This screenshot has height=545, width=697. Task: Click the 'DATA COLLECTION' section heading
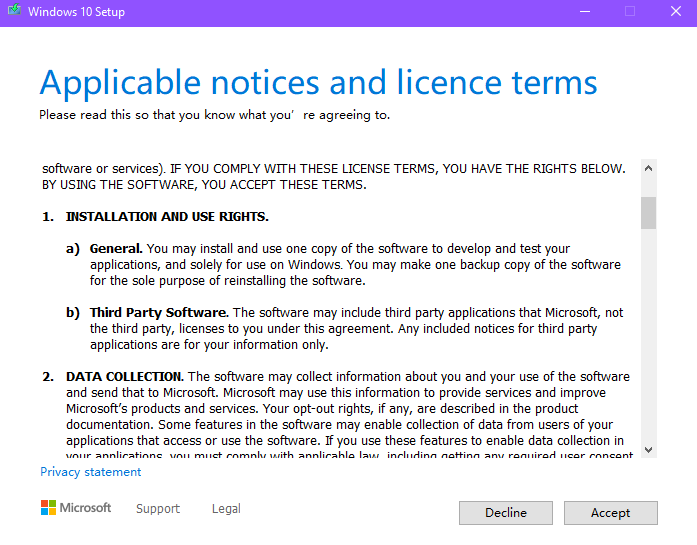(x=125, y=377)
